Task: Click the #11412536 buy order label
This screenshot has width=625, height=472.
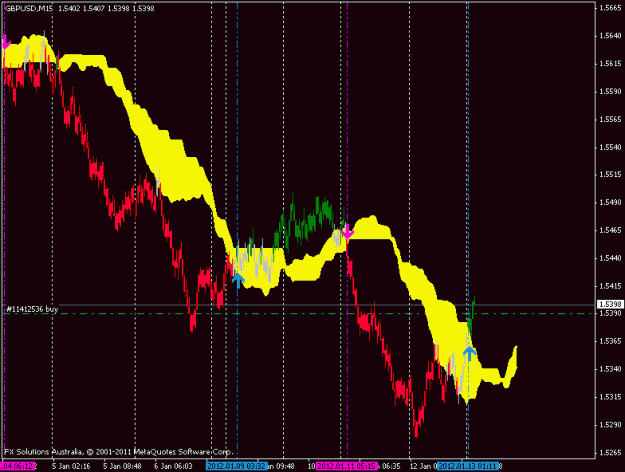Action: (32, 309)
